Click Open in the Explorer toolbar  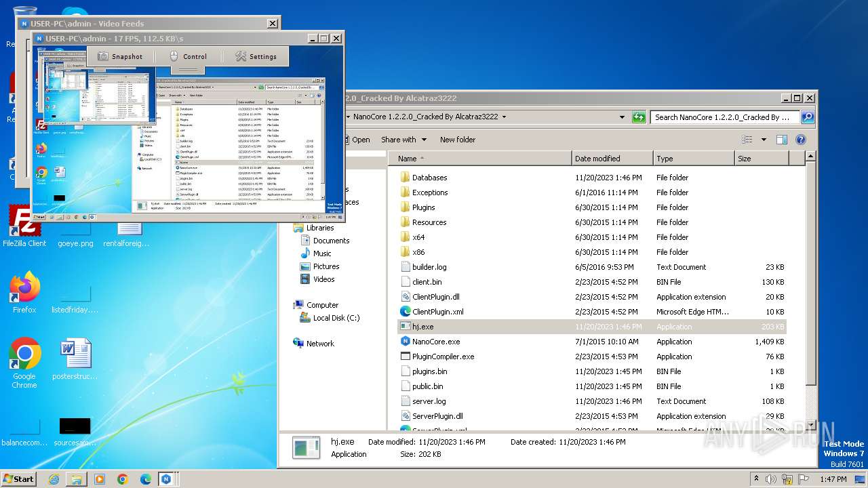tap(355, 140)
